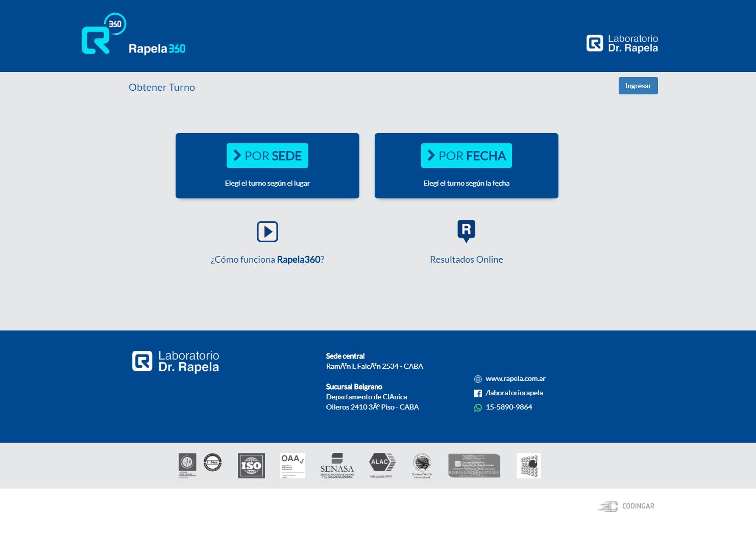Click the Sucursal Belgrano heading
Screen dimensions: 756x536
coord(354,387)
